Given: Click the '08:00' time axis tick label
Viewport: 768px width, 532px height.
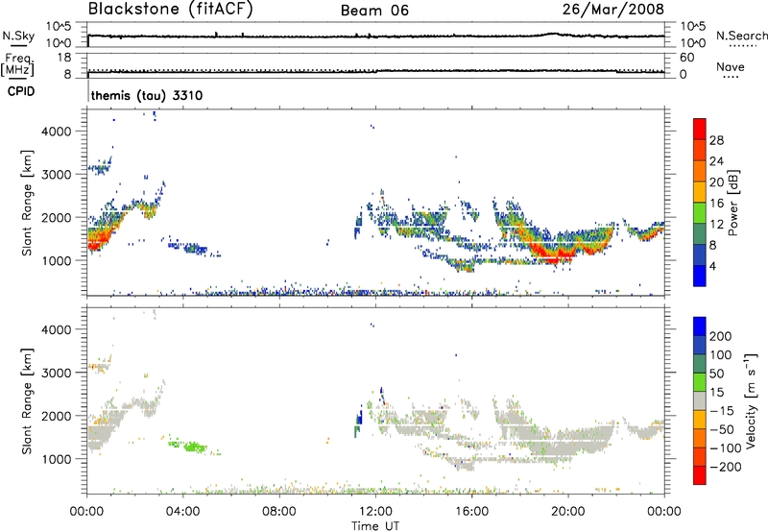Looking at the screenshot, I should [279, 512].
